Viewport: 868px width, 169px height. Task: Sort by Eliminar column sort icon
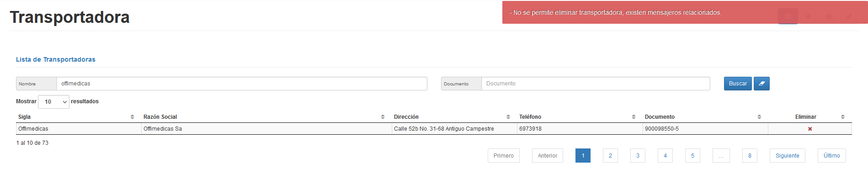pos(843,117)
